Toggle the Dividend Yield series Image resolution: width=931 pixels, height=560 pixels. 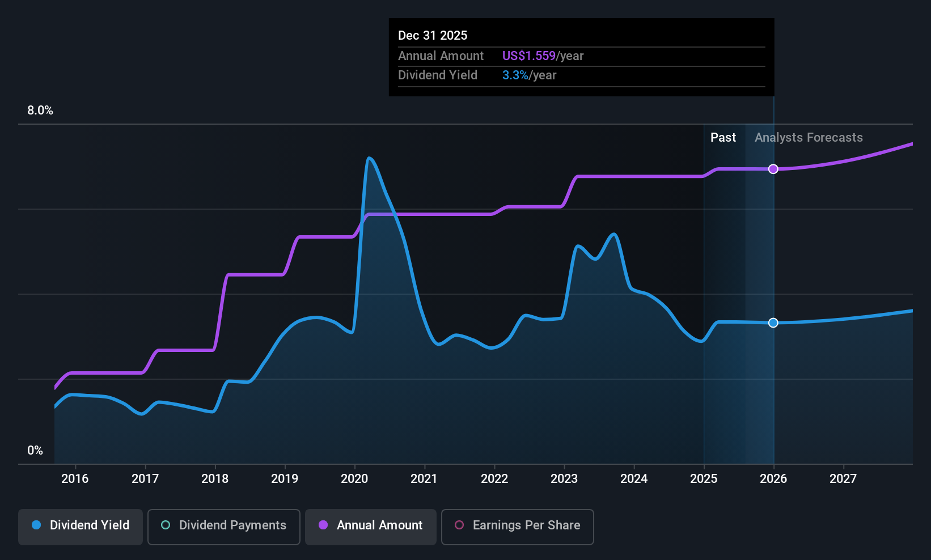click(81, 527)
